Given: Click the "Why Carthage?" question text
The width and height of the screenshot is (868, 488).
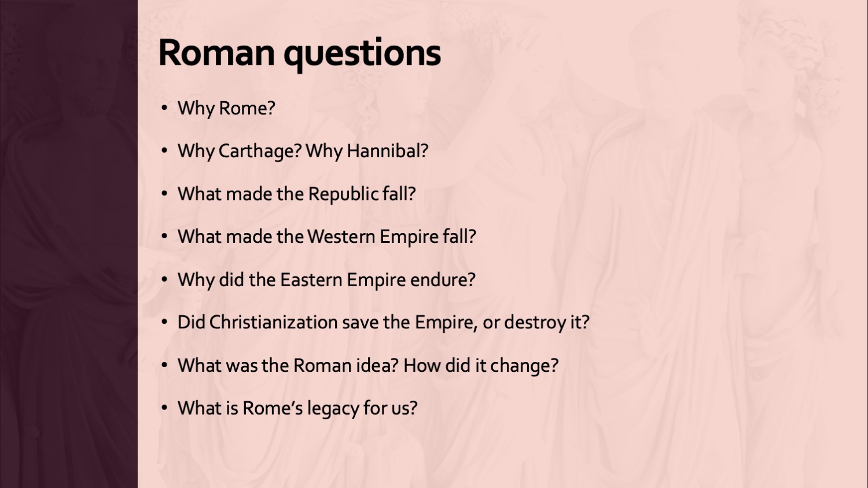Looking at the screenshot, I should click(x=240, y=151).
